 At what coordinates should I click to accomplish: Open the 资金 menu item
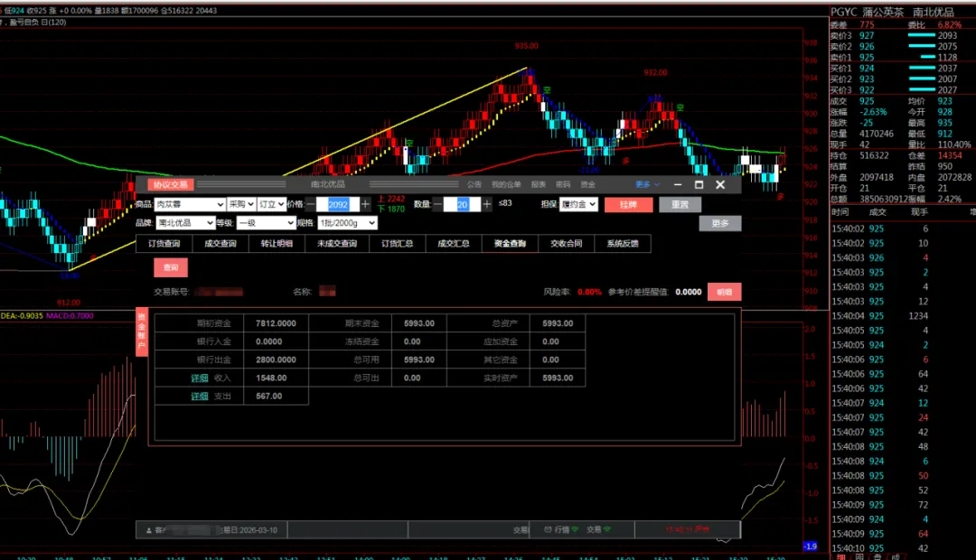(x=587, y=184)
